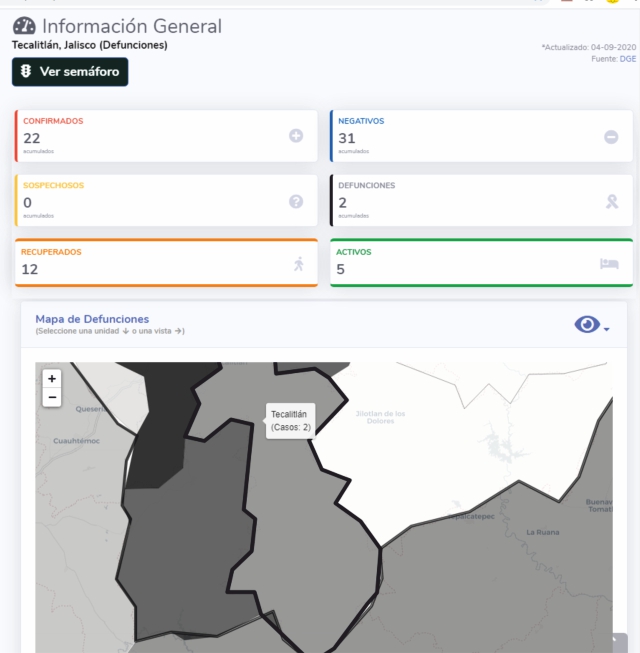Click the question mark icon in Sospechosos card

click(x=296, y=202)
